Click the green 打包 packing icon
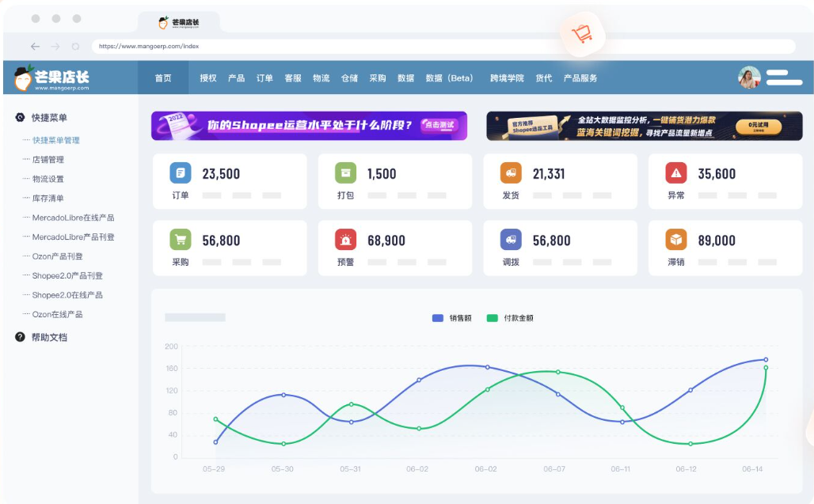Screen dimensions: 814x504 (x=345, y=172)
